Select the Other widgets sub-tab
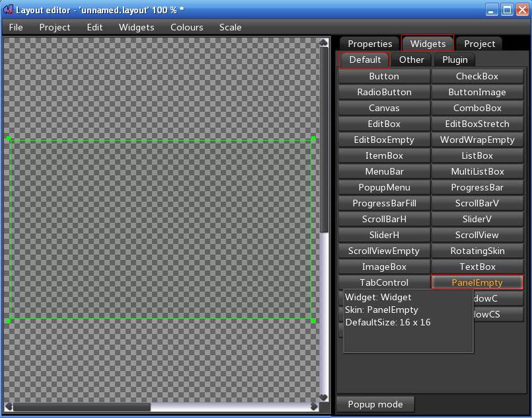This screenshot has width=532, height=418. point(412,60)
